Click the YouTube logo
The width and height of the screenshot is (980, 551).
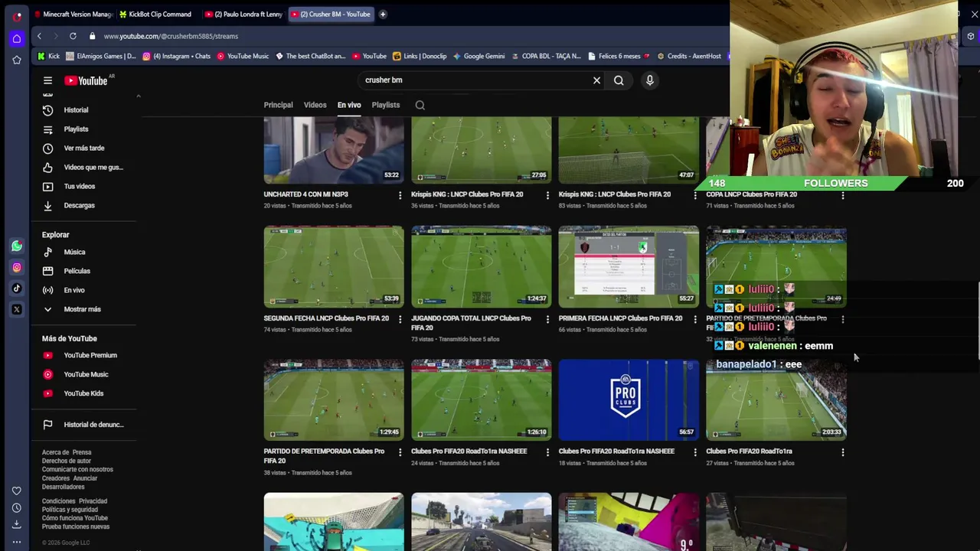pos(88,80)
